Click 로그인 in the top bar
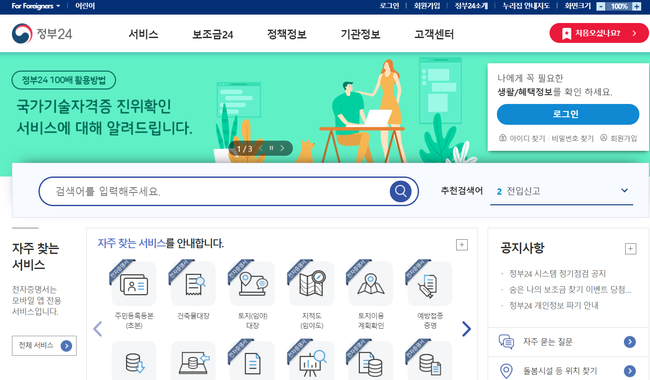 click(389, 6)
